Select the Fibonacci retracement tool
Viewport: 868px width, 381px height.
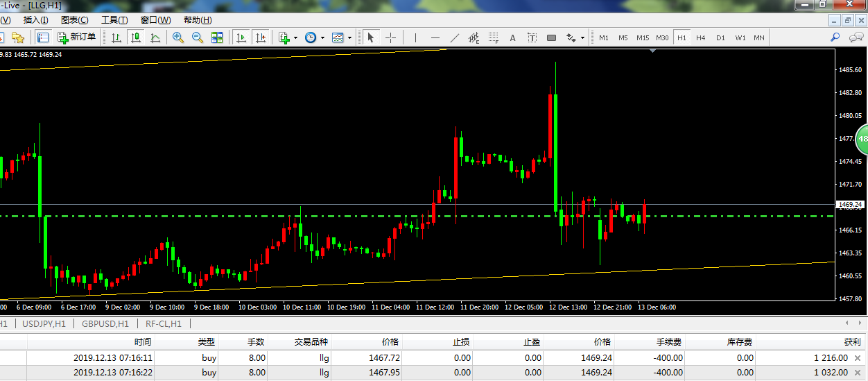494,37
